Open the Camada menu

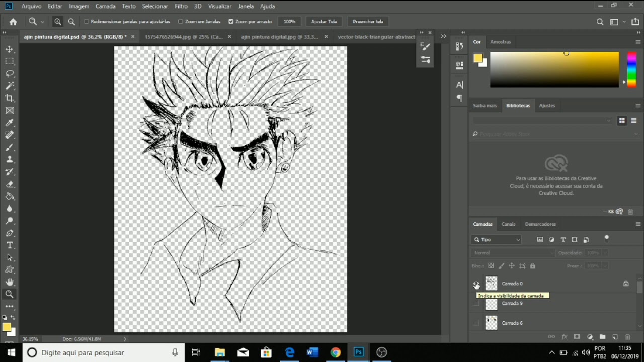click(105, 6)
